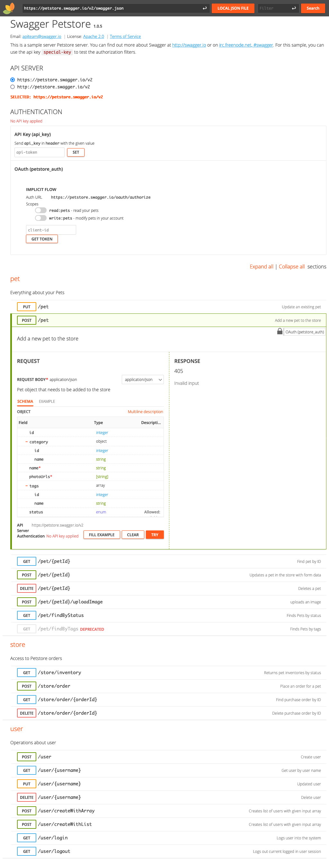Collapse the tags array row
The image size is (329, 868).
[27, 486]
